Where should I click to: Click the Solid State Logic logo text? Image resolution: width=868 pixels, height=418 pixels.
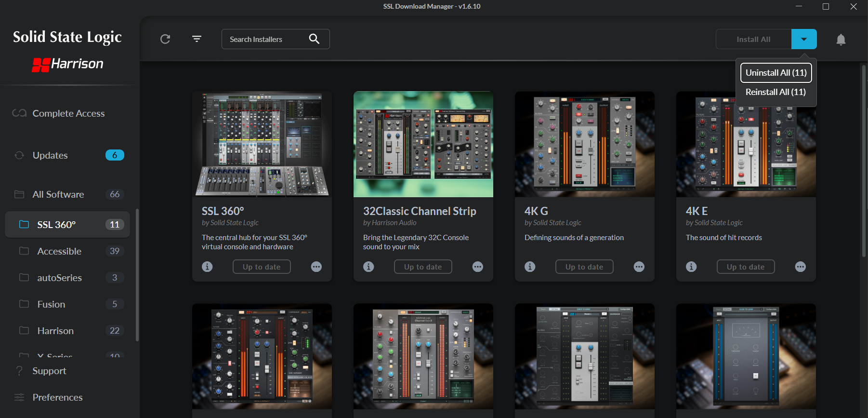point(67,37)
